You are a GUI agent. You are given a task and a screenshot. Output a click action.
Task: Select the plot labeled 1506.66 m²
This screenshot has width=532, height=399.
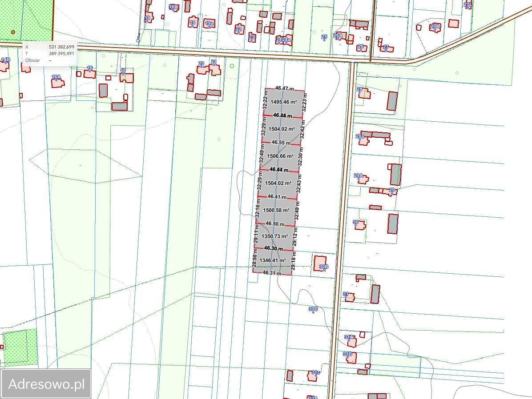click(280, 156)
